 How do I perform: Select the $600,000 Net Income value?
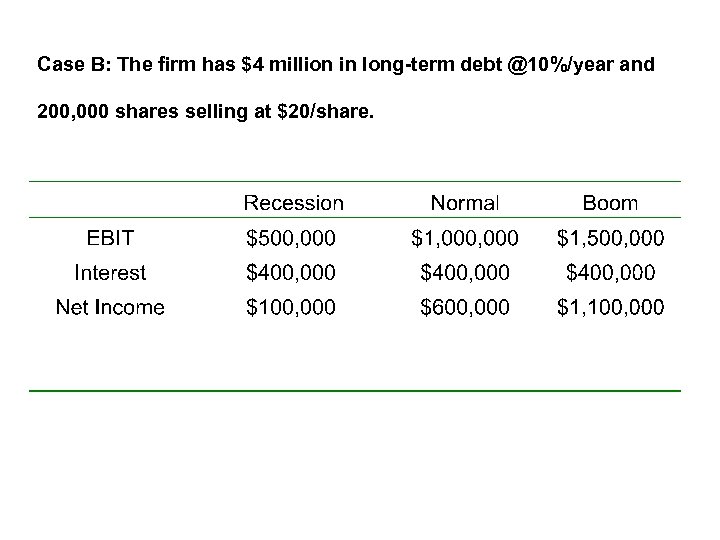point(465,307)
